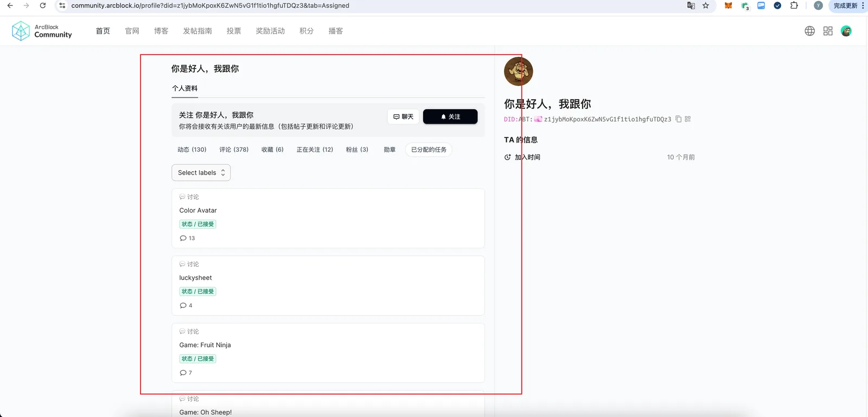This screenshot has height=417, width=868.
Task: Switch to 动态 (130) tab
Action: (x=192, y=150)
